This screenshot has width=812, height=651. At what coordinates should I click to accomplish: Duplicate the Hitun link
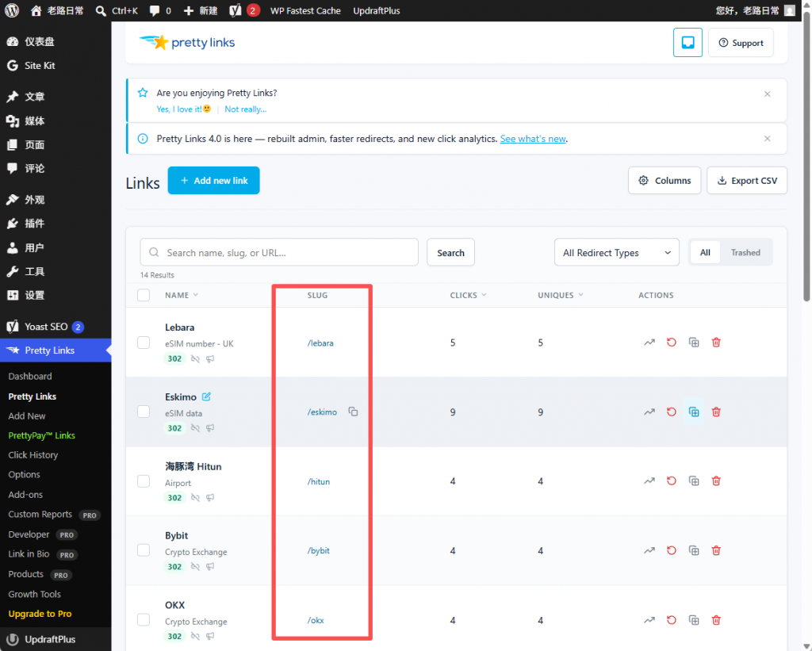(694, 481)
